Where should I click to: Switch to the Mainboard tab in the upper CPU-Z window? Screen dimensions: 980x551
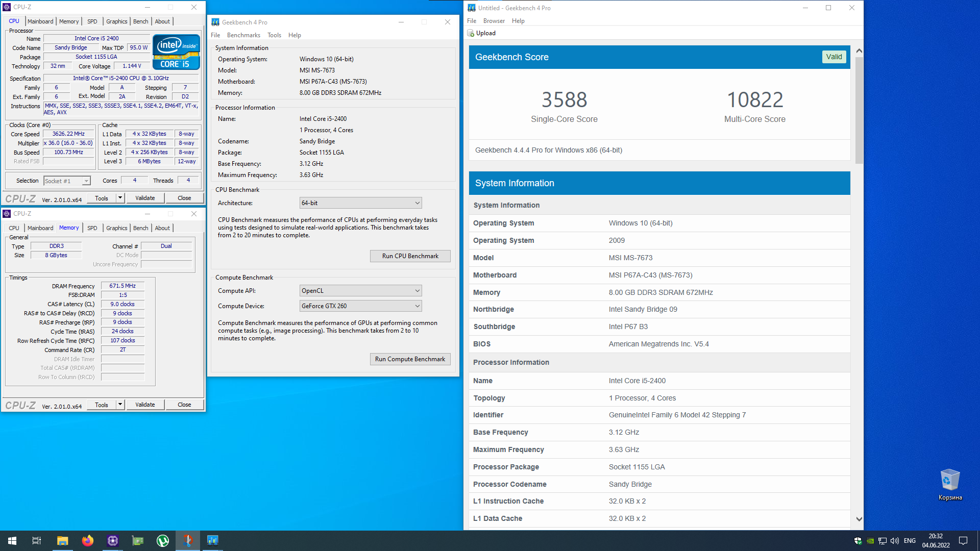click(x=40, y=21)
